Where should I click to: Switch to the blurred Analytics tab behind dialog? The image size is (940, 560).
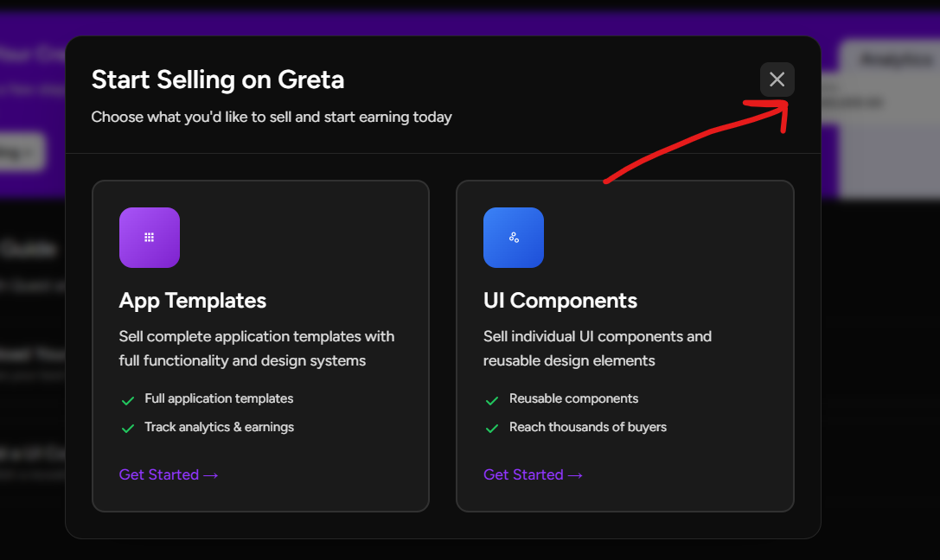pos(896,60)
